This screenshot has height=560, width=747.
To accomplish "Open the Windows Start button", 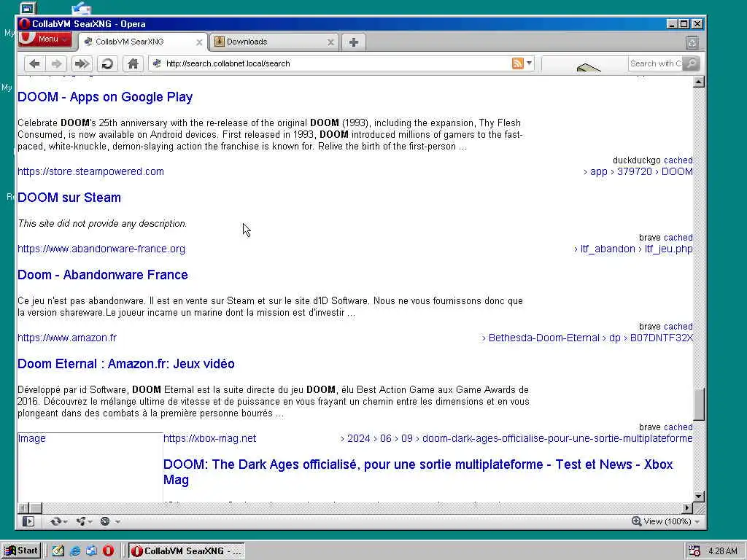I will tap(21, 551).
